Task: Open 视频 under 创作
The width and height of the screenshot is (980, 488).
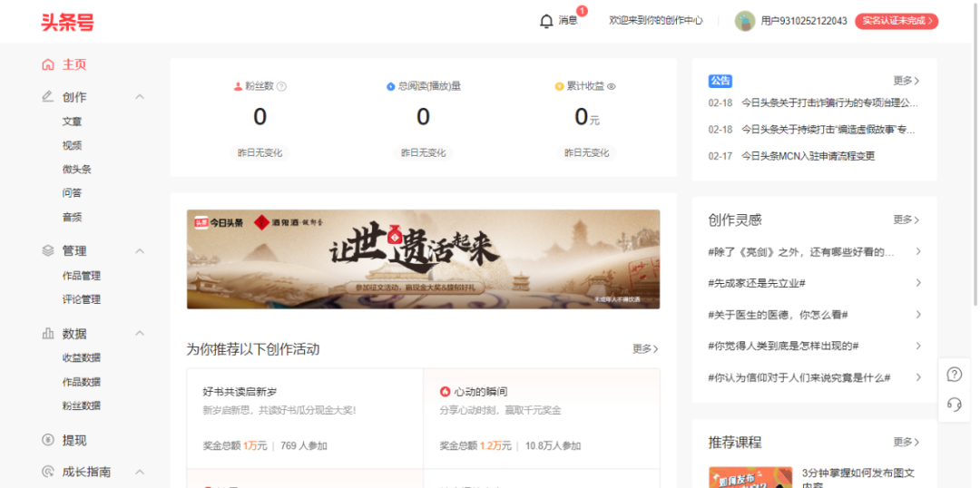Action: [72, 146]
